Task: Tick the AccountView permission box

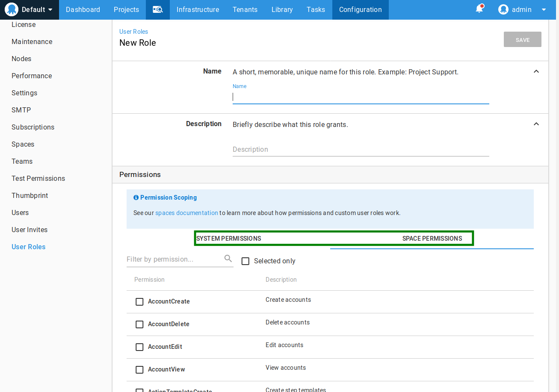Action: (x=139, y=370)
